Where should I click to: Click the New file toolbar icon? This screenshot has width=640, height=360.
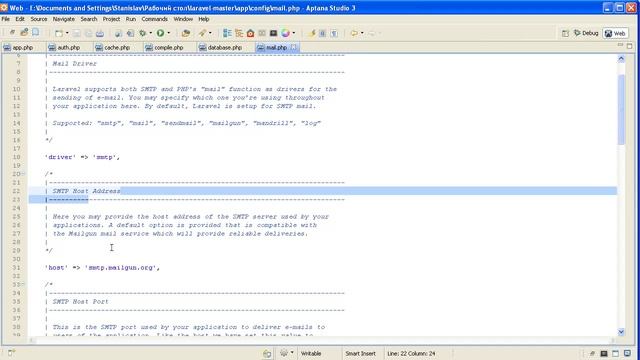pyautogui.click(x=59, y=33)
